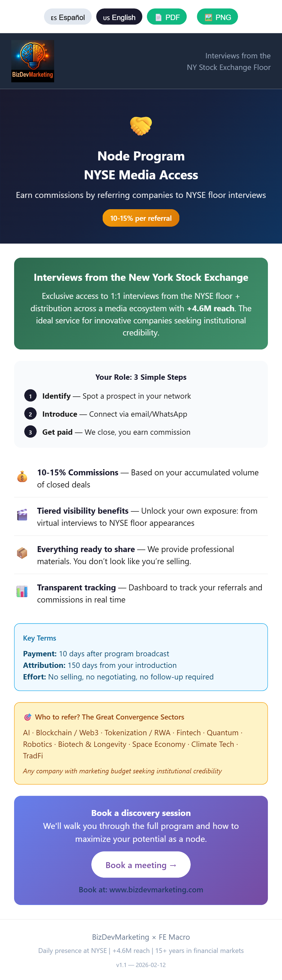The height and width of the screenshot is (980, 282).
Task: Click the package box icon
Action: tap(22, 553)
